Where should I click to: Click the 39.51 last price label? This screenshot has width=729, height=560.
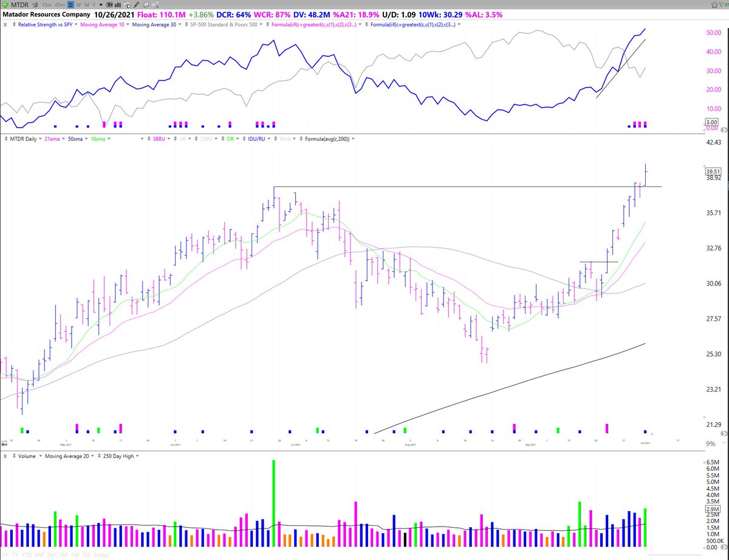coord(713,171)
